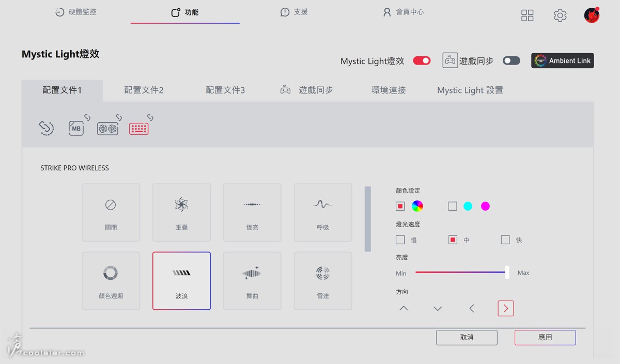Open the 硬體監控 hardware monitor tab
This screenshot has width=620, height=364.
coord(76,12)
